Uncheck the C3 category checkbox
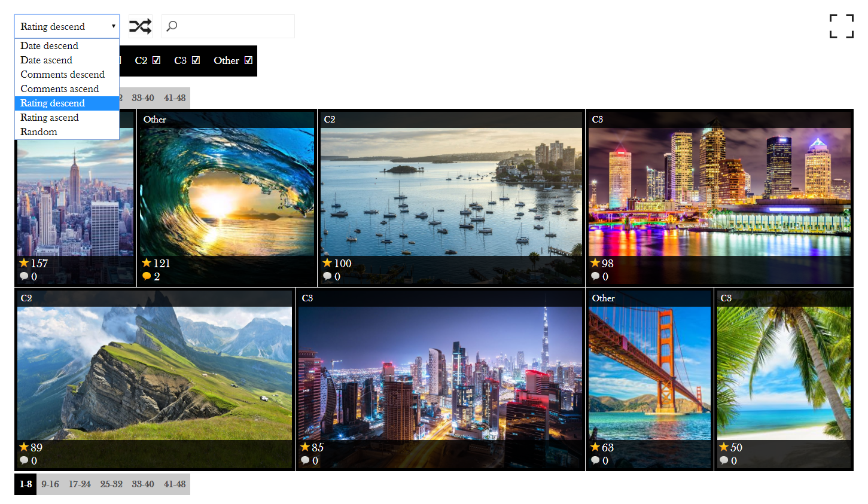 [196, 60]
